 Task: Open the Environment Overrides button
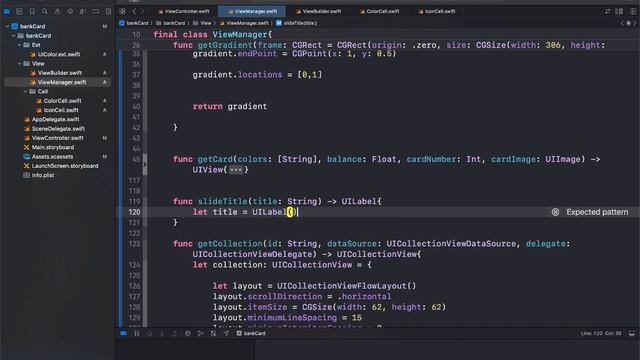213,333
